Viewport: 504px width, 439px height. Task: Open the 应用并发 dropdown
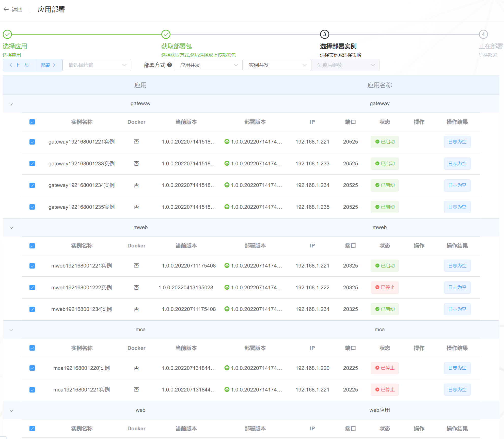click(208, 65)
